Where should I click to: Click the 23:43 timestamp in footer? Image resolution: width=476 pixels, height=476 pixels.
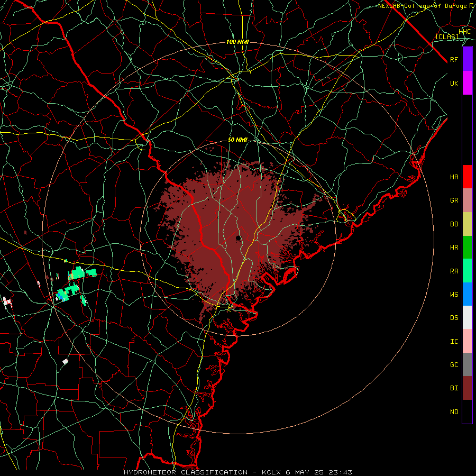341,472
